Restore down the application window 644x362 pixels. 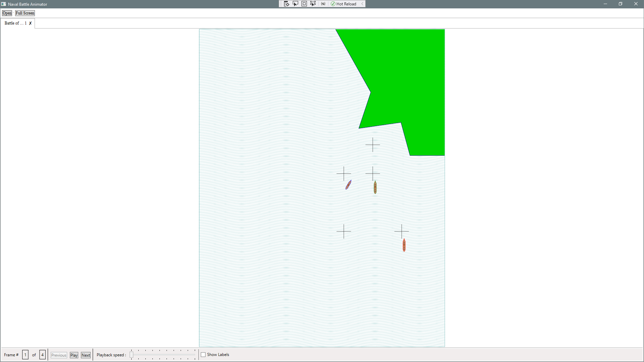620,4
